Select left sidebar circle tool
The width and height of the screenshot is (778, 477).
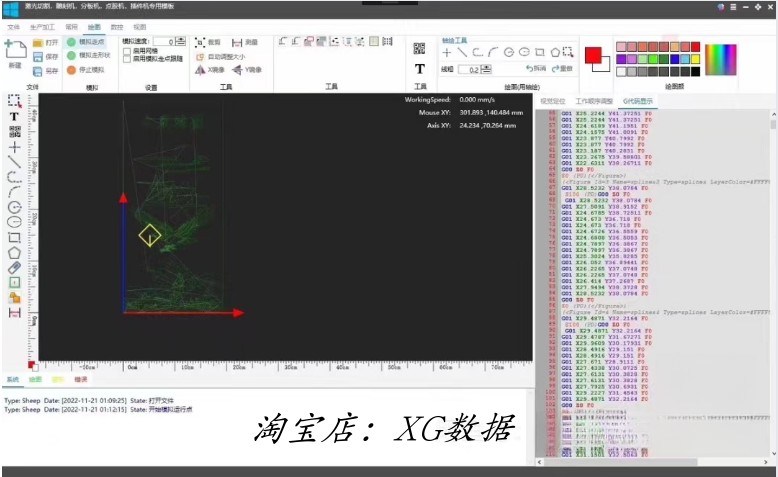(14, 207)
